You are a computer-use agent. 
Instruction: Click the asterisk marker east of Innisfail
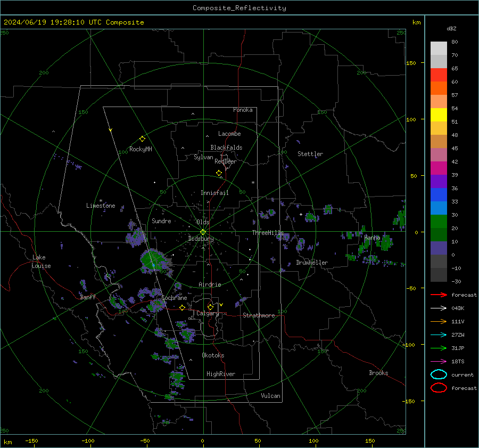tap(253, 183)
